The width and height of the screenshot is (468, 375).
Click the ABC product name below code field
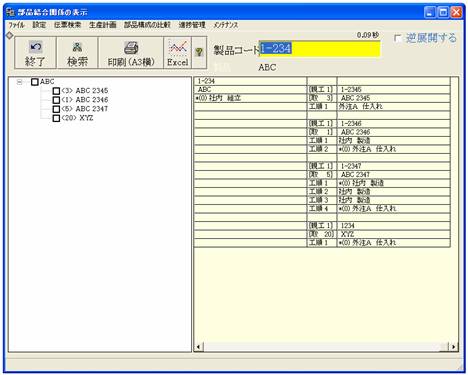tap(267, 67)
